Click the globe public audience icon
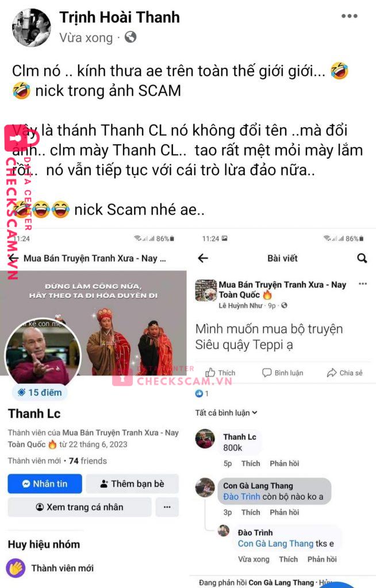The width and height of the screenshot is (376, 588). pos(131,37)
